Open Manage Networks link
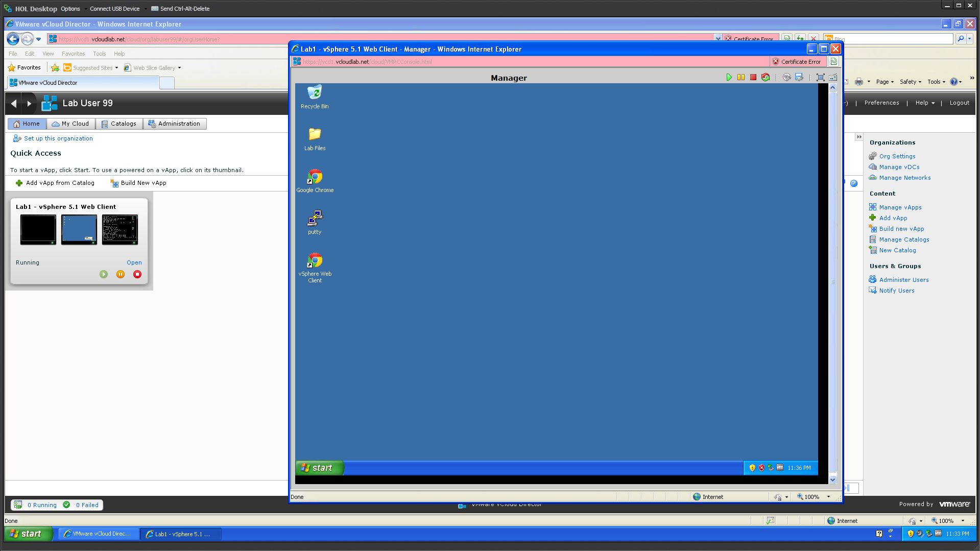This screenshot has width=980, height=551. point(905,178)
